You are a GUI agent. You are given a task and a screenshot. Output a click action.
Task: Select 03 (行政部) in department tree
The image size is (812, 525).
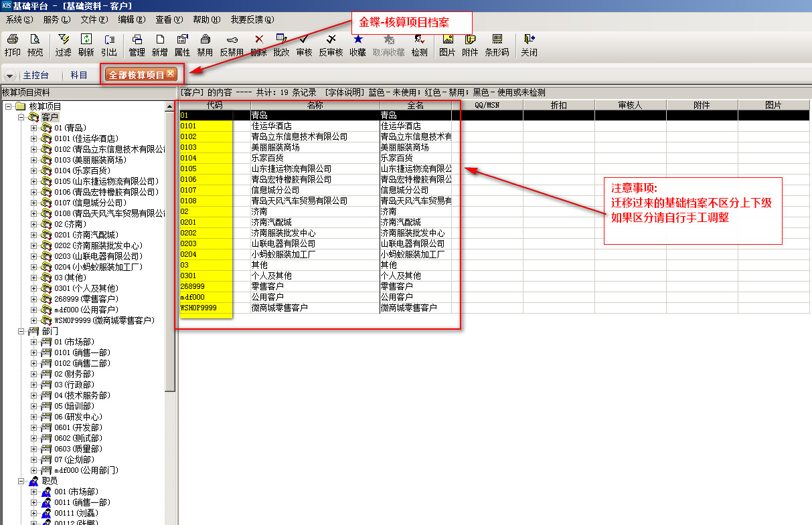coord(74,385)
